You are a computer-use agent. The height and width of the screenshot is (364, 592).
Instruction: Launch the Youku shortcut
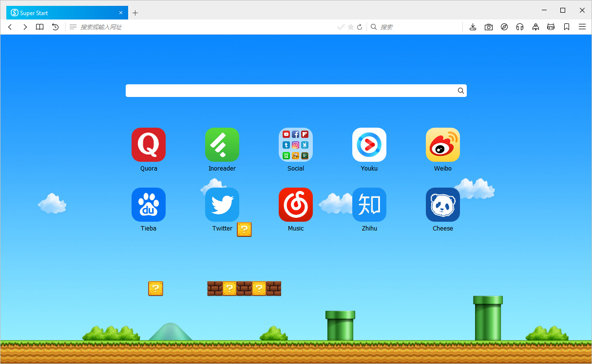pyautogui.click(x=369, y=145)
